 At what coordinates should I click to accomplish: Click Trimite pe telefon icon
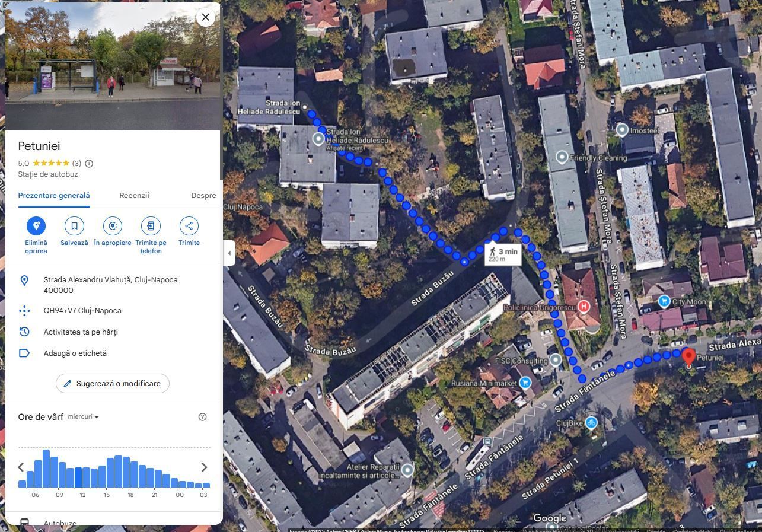(151, 226)
